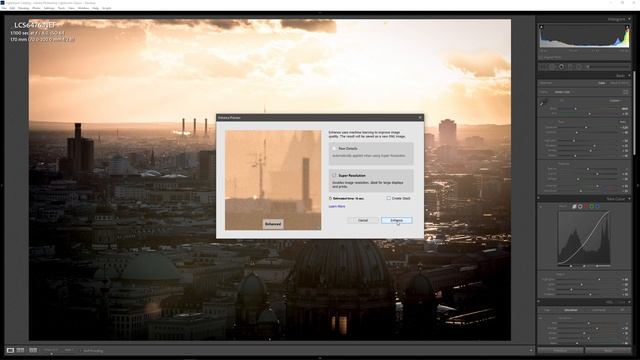Image resolution: width=640 pixels, height=360 pixels.
Task: Enable the Super Resolution checkbox
Action: point(334,175)
